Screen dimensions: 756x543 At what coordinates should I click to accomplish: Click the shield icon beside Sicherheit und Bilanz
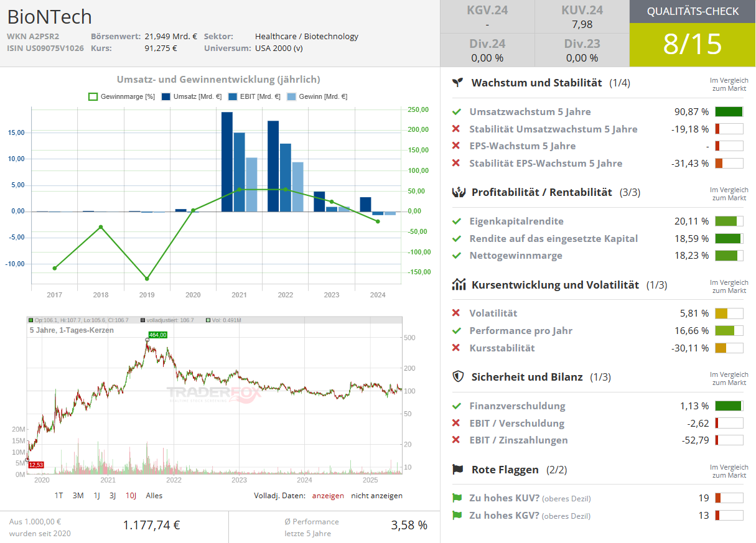click(459, 376)
